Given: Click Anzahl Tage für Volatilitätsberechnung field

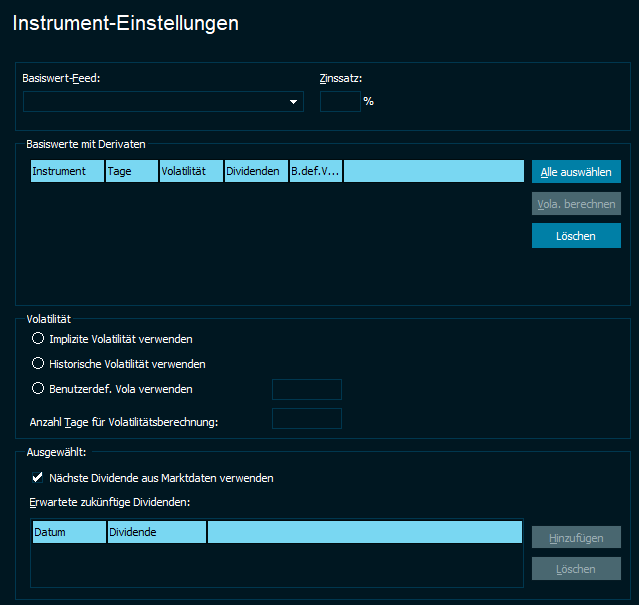Looking at the screenshot, I should pyautogui.click(x=307, y=419).
